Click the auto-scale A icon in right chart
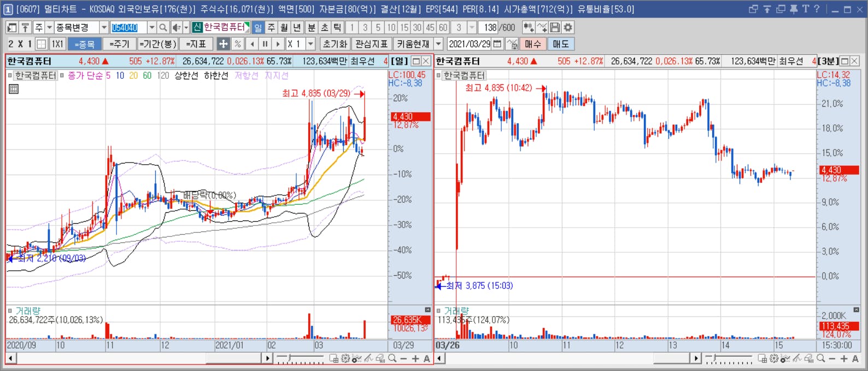The image size is (868, 371). pos(855,358)
